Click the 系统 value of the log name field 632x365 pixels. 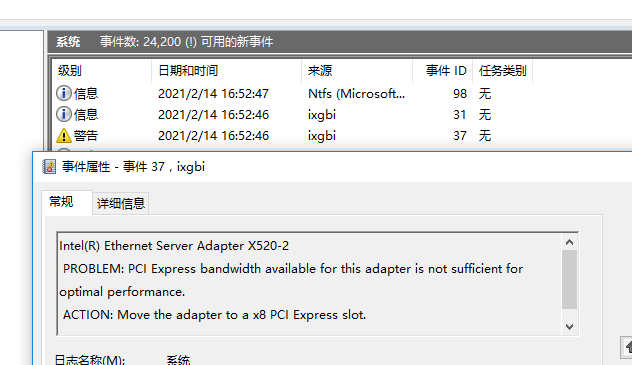(x=178, y=360)
